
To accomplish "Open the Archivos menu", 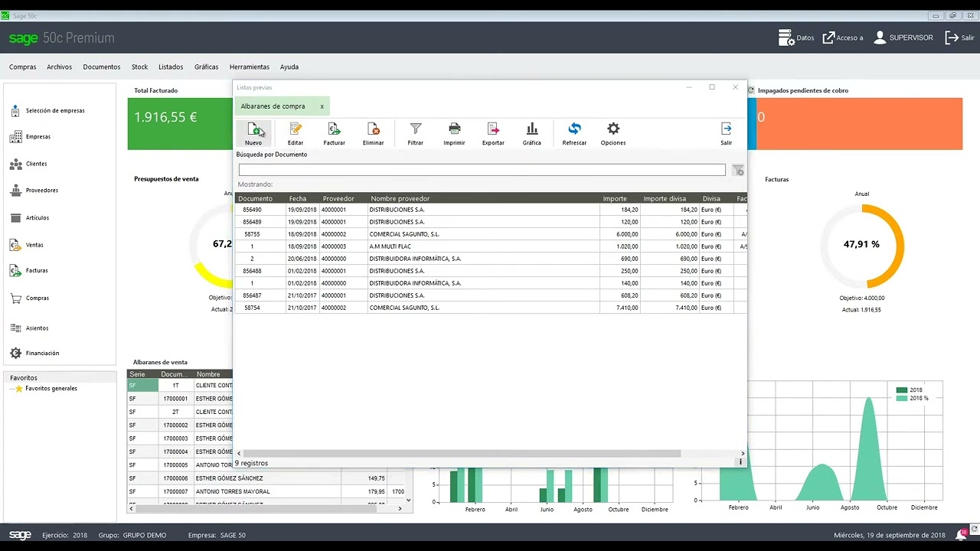I will click(x=59, y=67).
